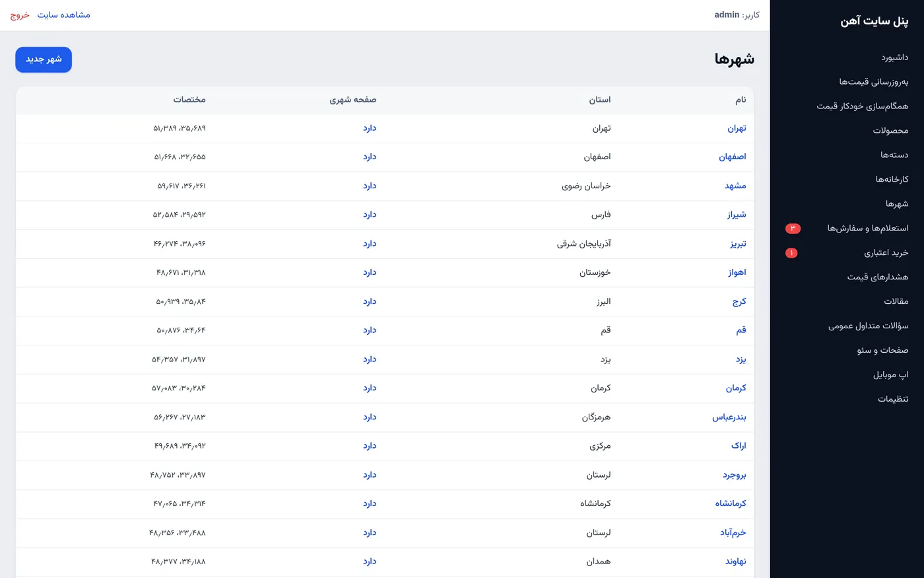
Task: Open the یزد city link
Action: pyautogui.click(x=741, y=359)
